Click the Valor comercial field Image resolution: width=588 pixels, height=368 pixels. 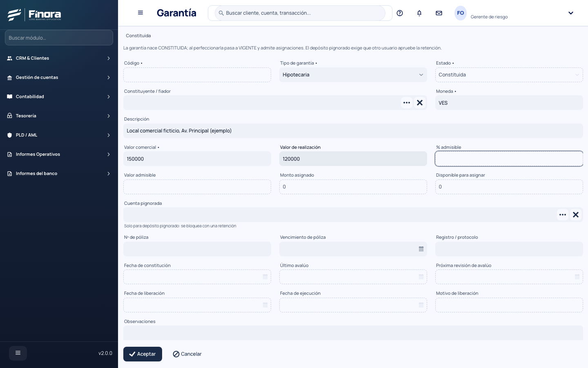coord(197,159)
